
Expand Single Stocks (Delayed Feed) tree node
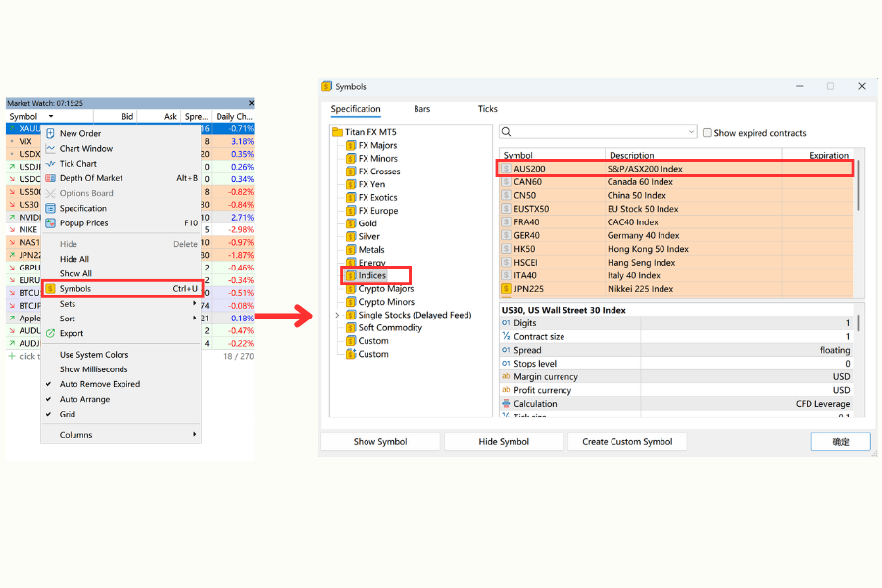pyautogui.click(x=337, y=316)
